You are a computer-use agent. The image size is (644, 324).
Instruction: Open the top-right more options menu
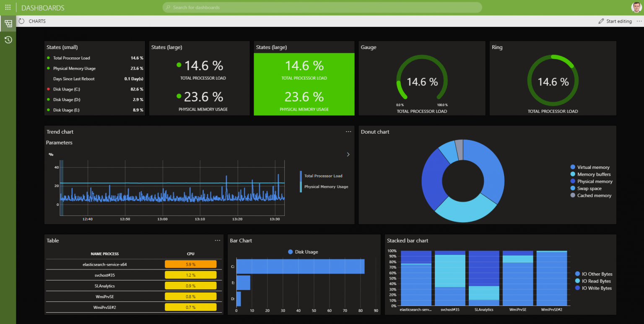(x=639, y=21)
